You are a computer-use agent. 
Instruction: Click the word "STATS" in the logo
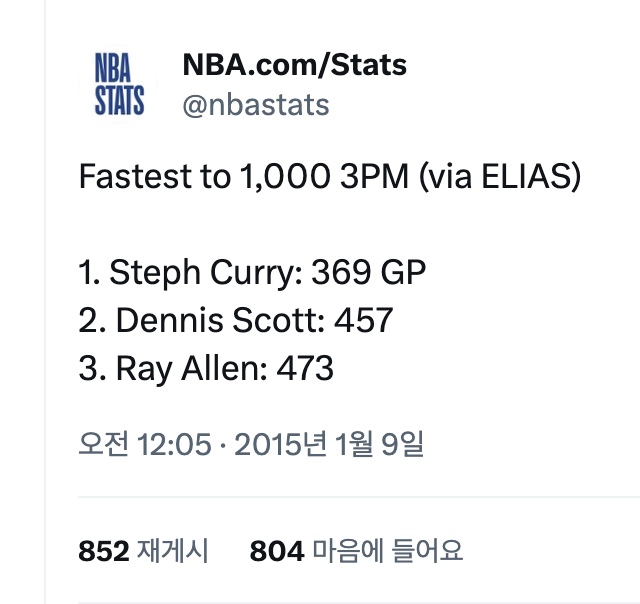120,100
